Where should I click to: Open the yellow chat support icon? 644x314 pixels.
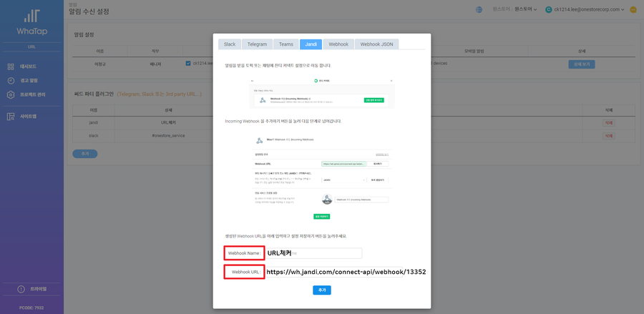coord(633,9)
